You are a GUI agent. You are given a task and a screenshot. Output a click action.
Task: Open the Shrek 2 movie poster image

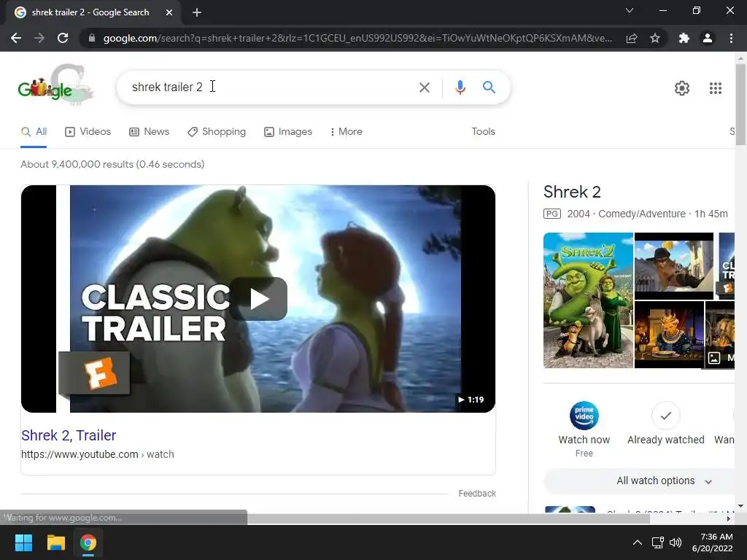pyautogui.click(x=588, y=300)
